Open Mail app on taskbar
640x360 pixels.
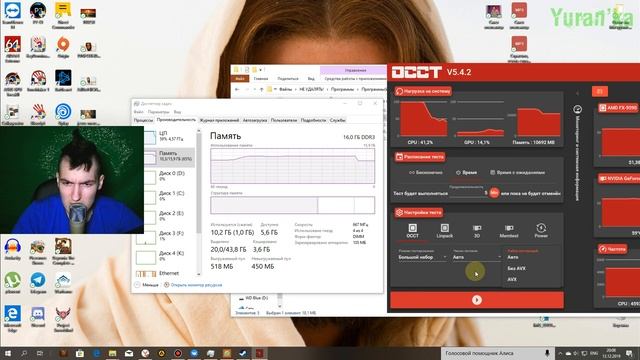[129, 353]
